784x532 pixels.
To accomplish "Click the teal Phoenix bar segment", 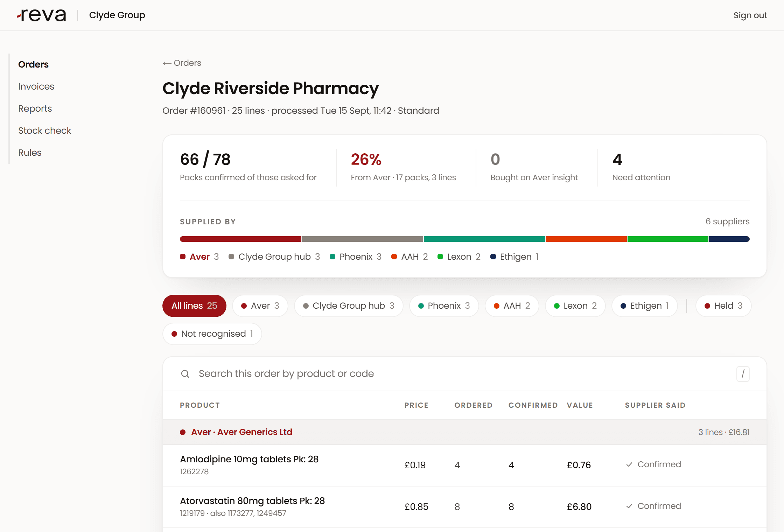I will point(484,239).
